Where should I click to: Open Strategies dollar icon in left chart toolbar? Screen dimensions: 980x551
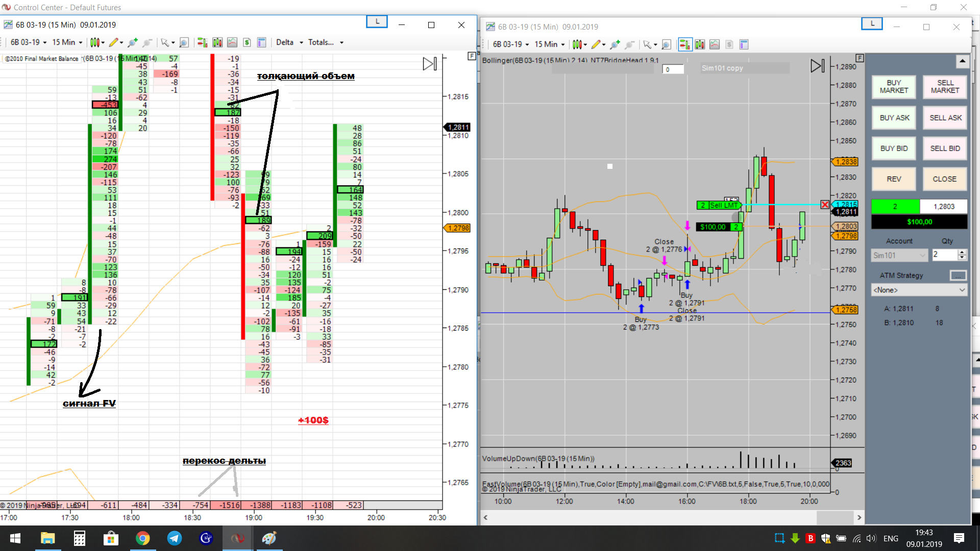(x=247, y=42)
